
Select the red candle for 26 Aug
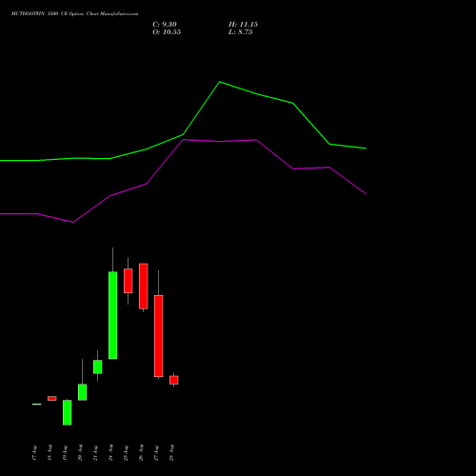pos(143,286)
